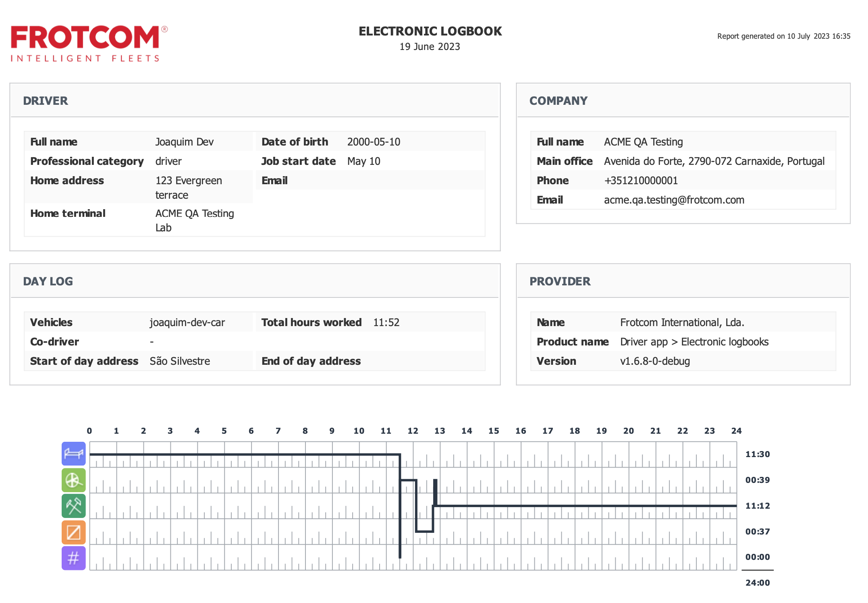
Task: Click the work duration total 11:12
Action: click(758, 506)
